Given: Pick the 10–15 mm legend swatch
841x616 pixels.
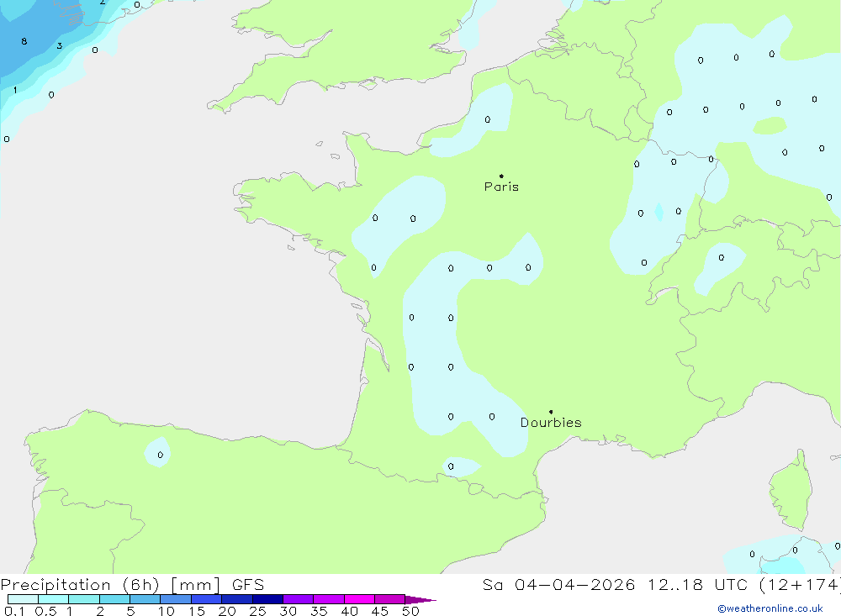Looking at the screenshot, I should tap(176, 599).
